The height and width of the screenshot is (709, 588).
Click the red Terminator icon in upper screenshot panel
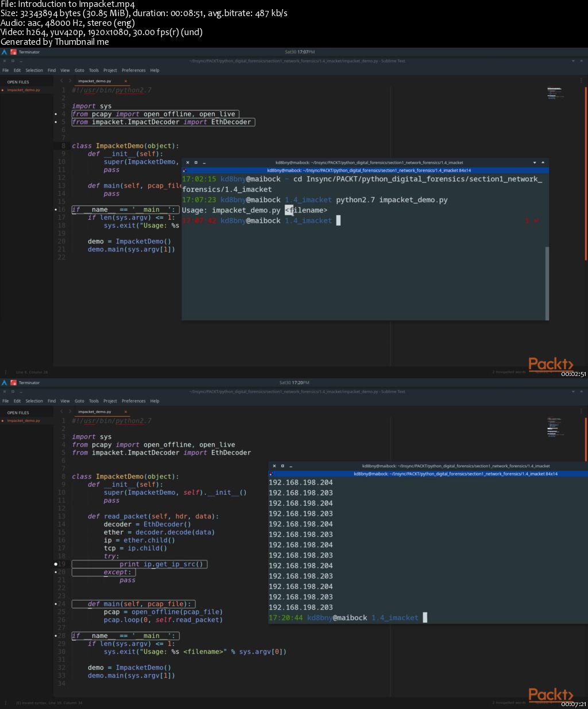[13, 52]
